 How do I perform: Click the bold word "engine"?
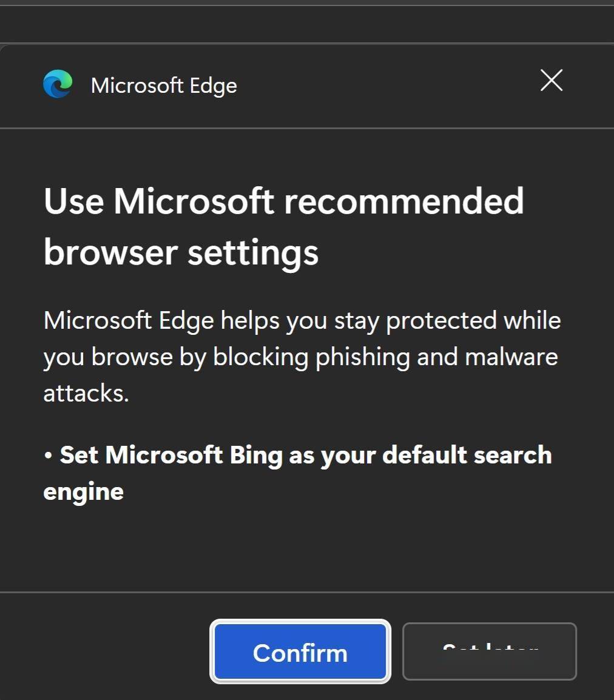click(84, 493)
